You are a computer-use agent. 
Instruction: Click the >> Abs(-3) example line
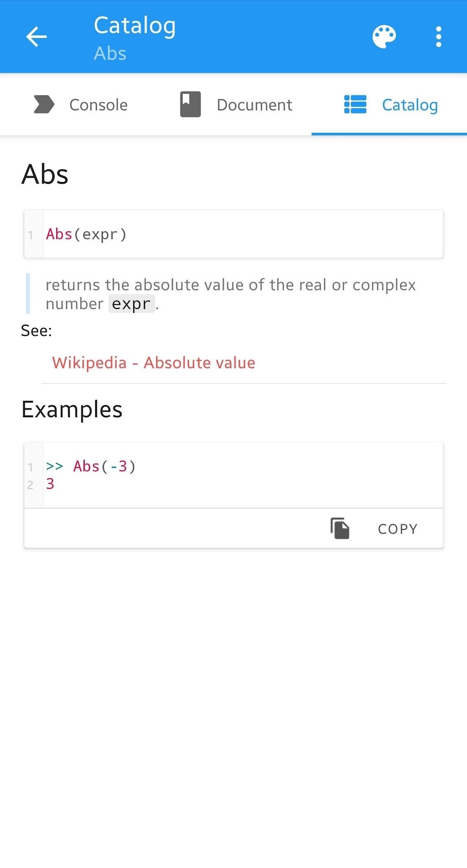[91, 466]
